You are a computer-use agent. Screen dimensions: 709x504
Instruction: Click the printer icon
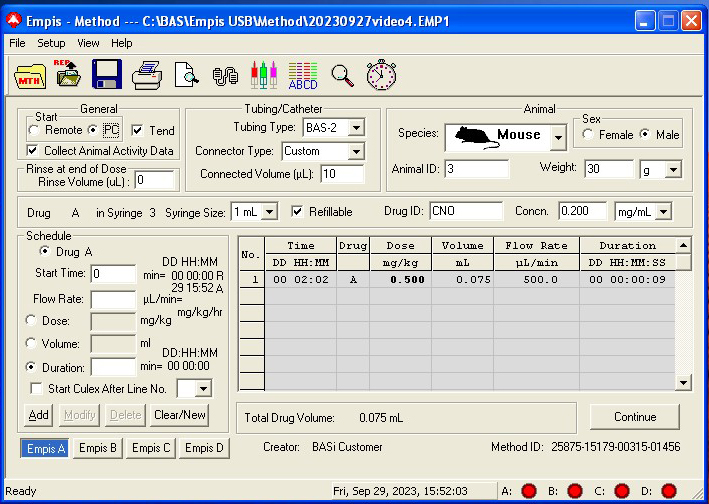147,74
